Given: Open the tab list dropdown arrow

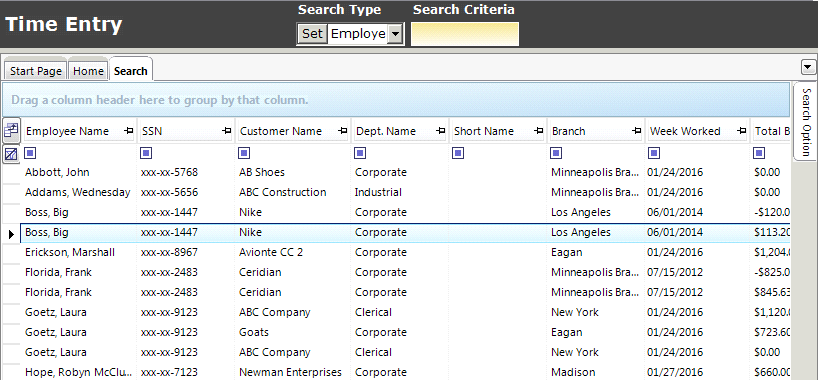Looking at the screenshot, I should [x=808, y=67].
